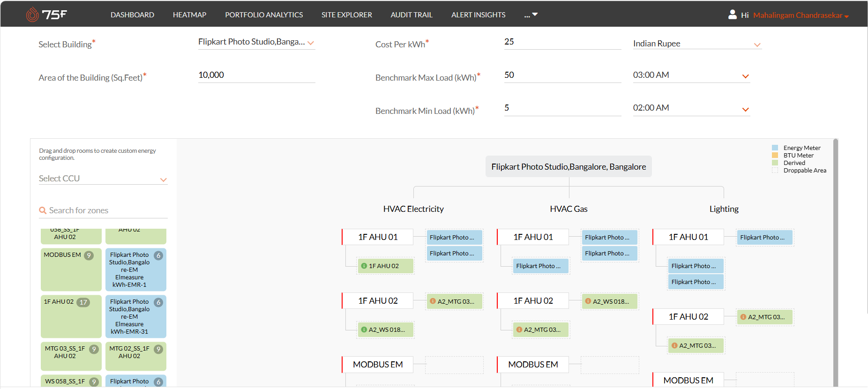Click badge 6 on kWh-EMR-1 card
The height and width of the screenshot is (389, 868).
(158, 255)
